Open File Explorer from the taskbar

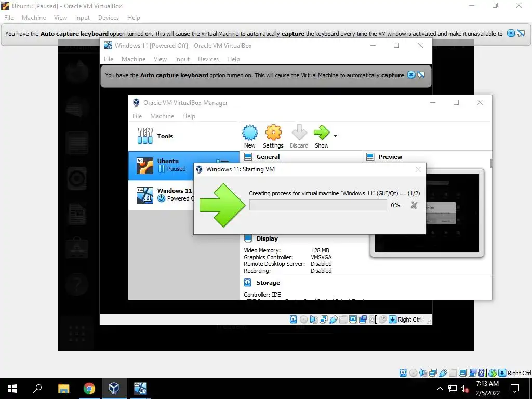[x=63, y=389]
